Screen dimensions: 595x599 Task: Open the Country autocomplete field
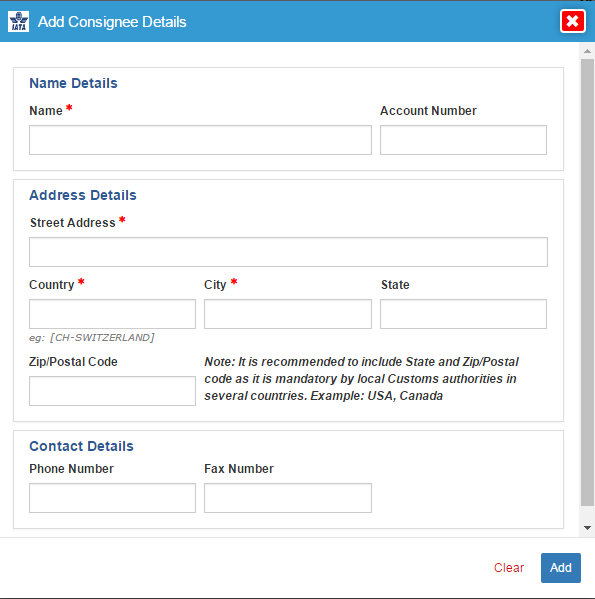(112, 314)
